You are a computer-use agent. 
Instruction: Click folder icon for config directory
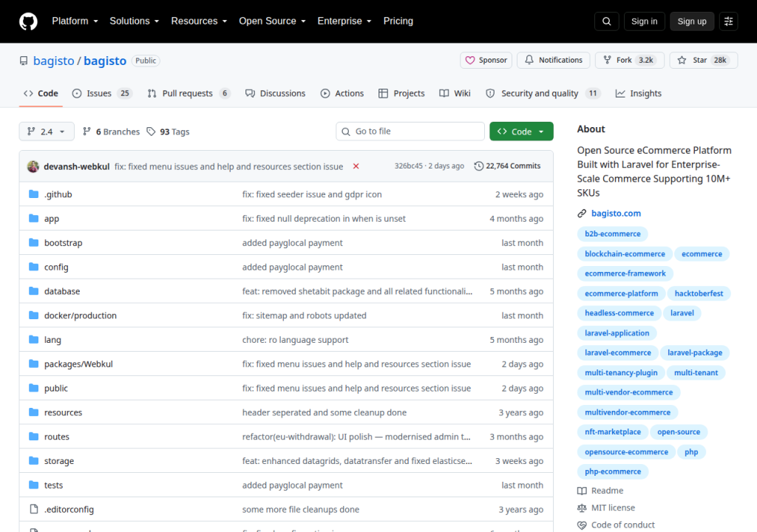[33, 267]
